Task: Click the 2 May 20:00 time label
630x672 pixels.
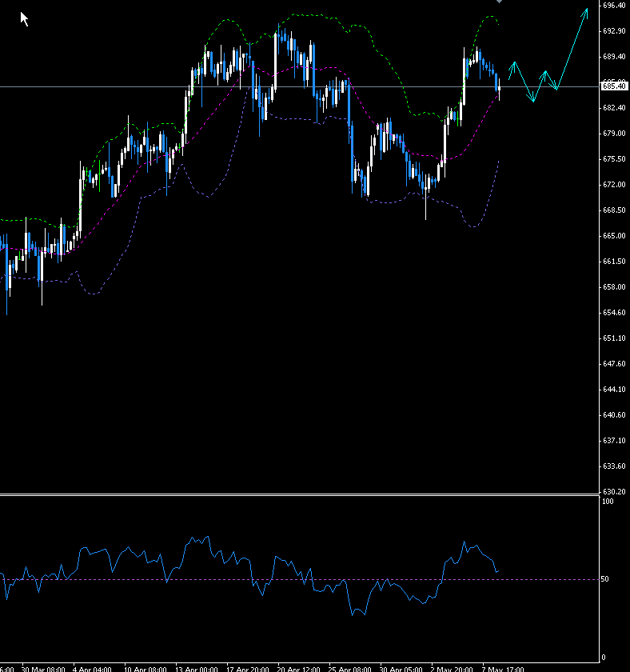Action: 452,669
